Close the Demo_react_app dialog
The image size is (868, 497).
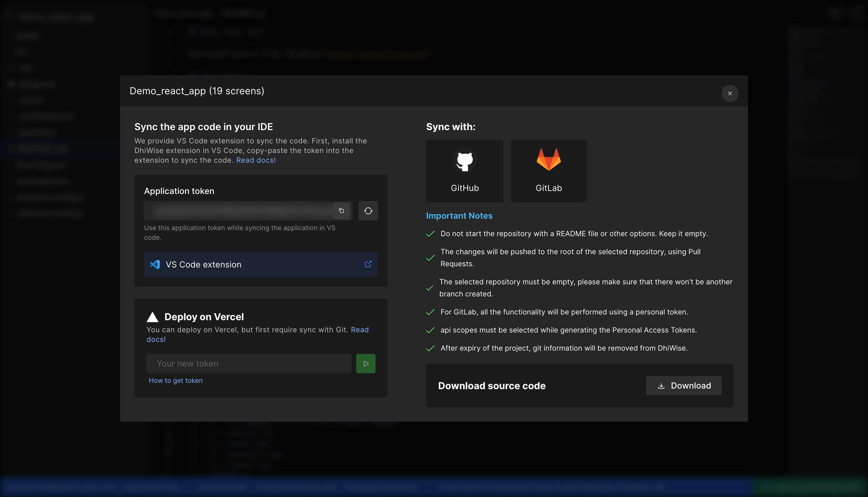pos(730,93)
